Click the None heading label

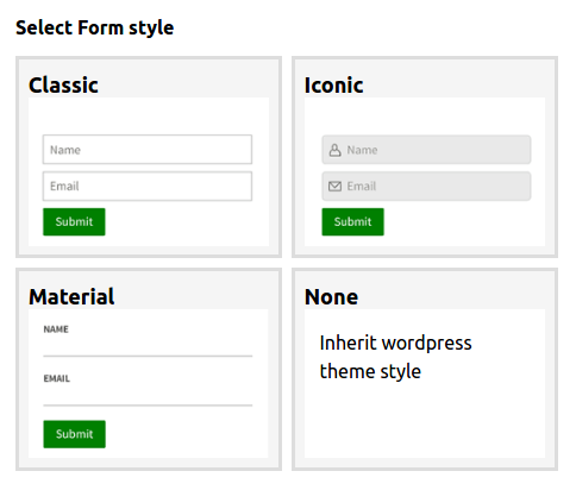(x=331, y=297)
